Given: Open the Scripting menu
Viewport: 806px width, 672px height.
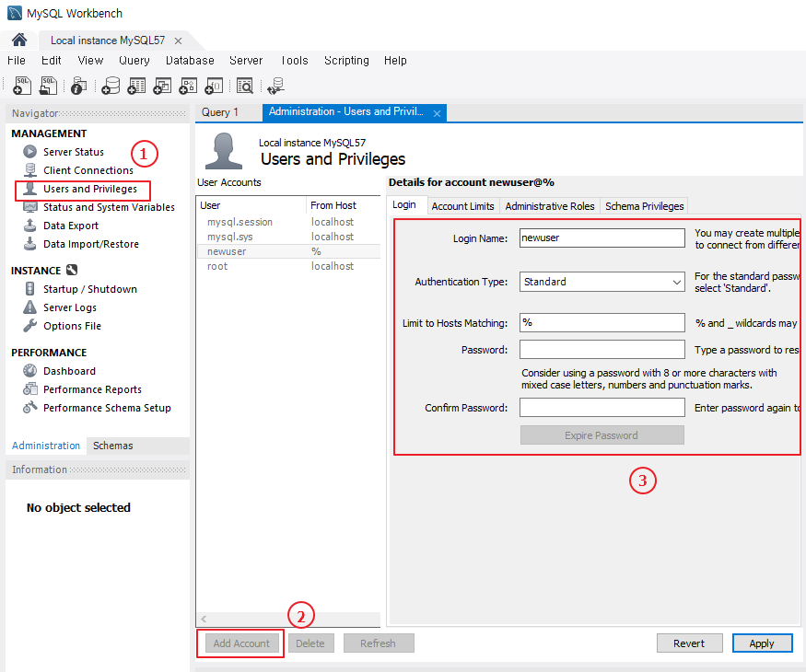Looking at the screenshot, I should point(346,61).
